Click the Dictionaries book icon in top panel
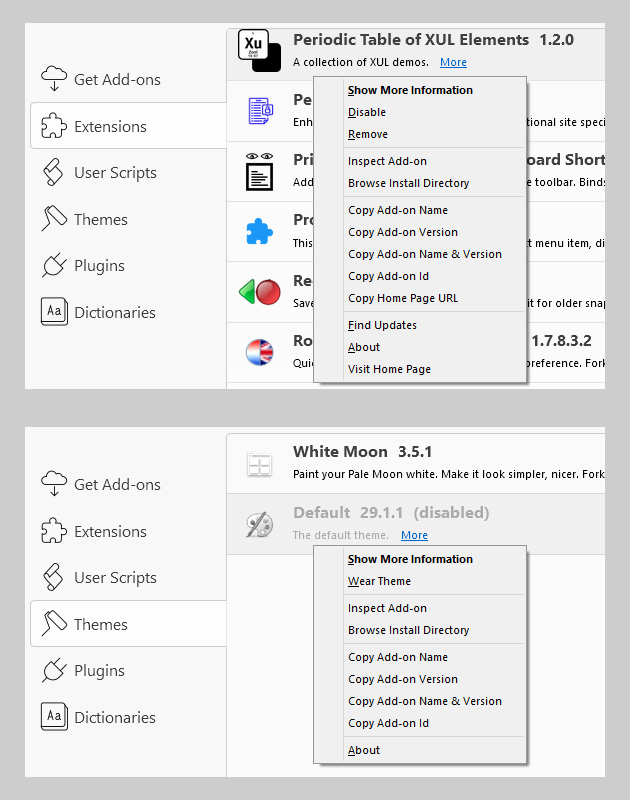 54,311
